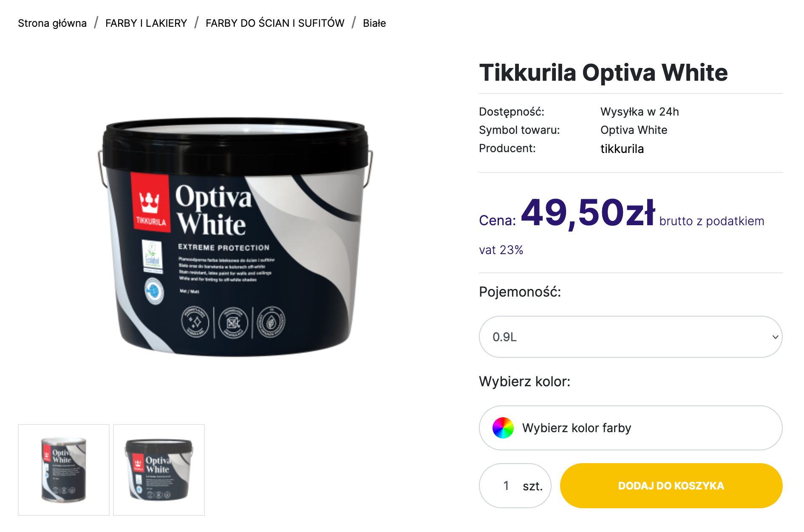The width and height of the screenshot is (804, 532).
Task: Click the tikkurila producer link
Action: click(622, 149)
